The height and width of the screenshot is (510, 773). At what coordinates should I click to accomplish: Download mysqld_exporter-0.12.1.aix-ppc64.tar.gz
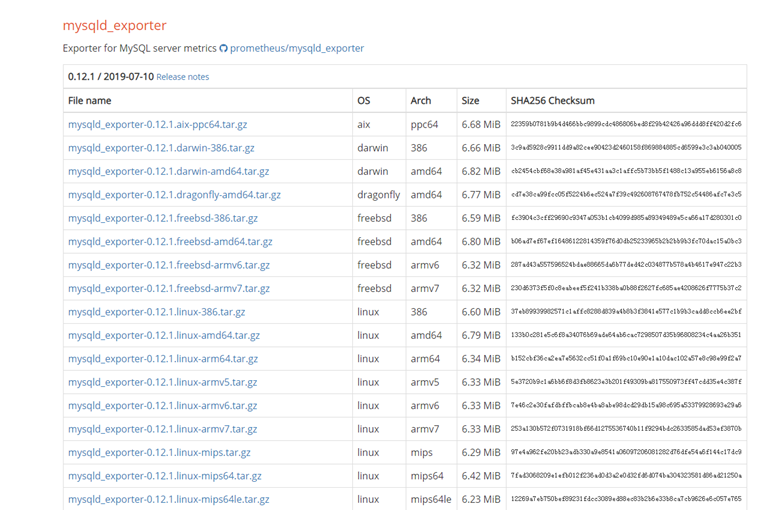(x=157, y=125)
